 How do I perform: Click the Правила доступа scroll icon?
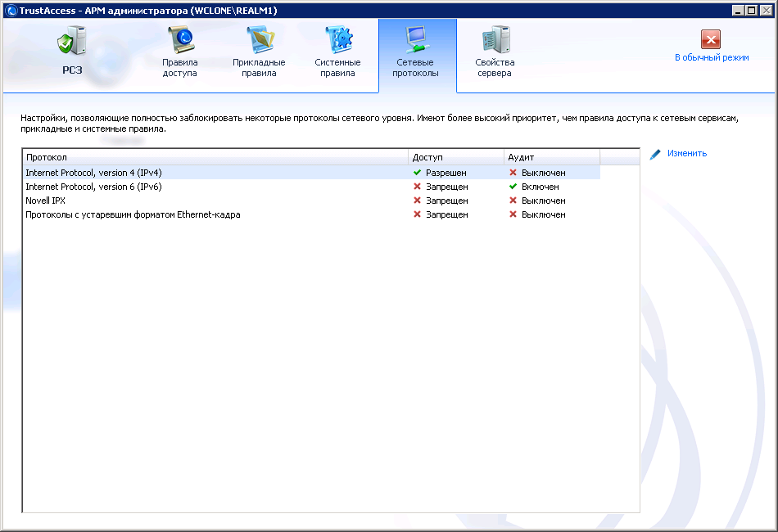click(179, 40)
